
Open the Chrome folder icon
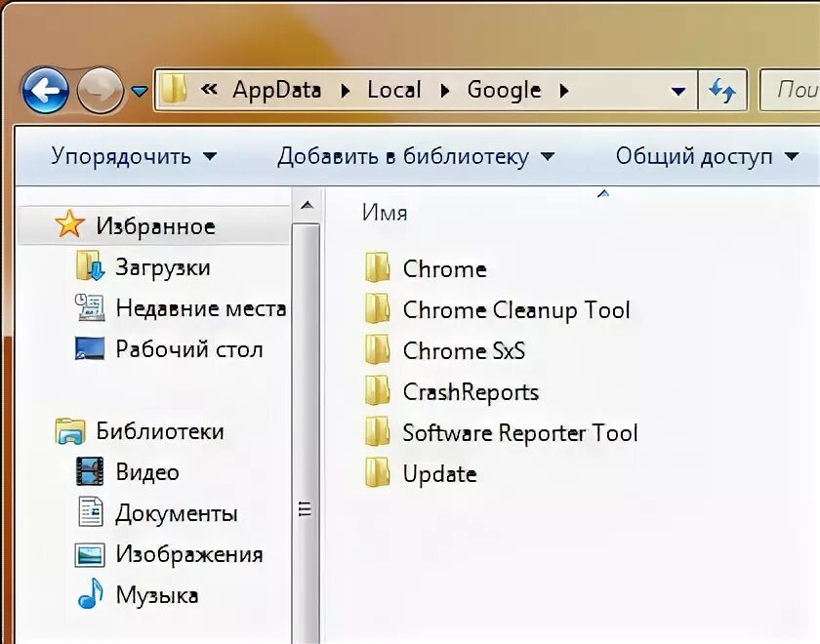point(380,268)
